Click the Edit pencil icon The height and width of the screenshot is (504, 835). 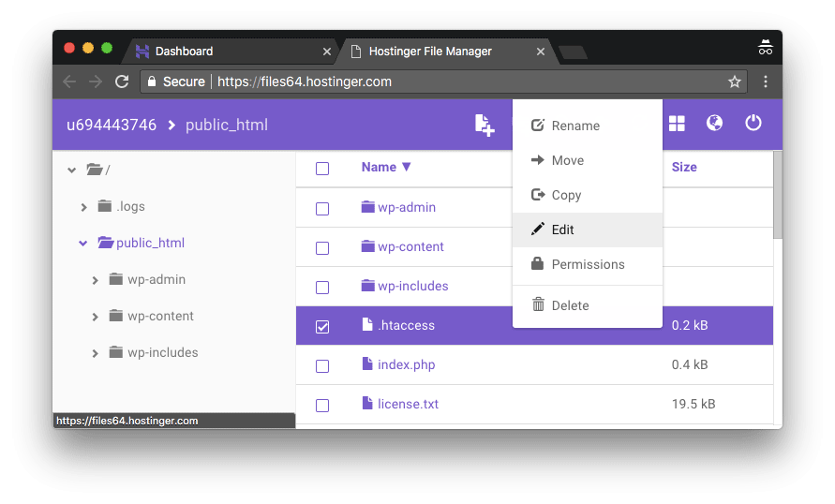538,229
